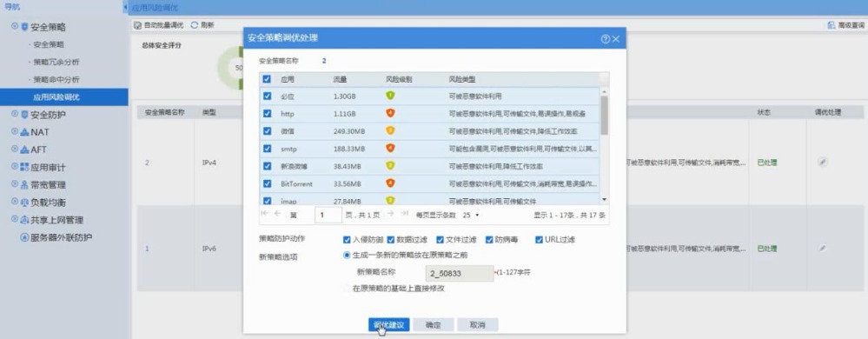This screenshot has height=339, width=868.
Task: Click the 刷新 refresh icon
Action: coord(195,25)
